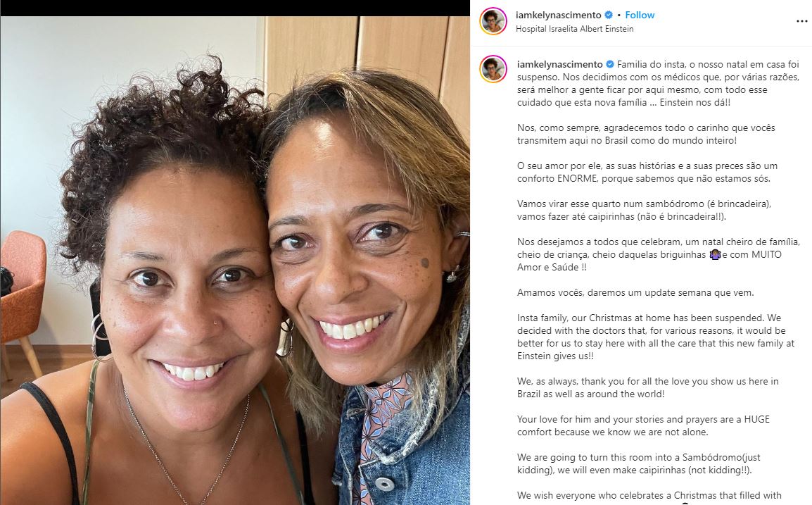The image size is (812, 505).
Task: Click the "We wish everyone who celebrates" line
Action: (x=649, y=495)
